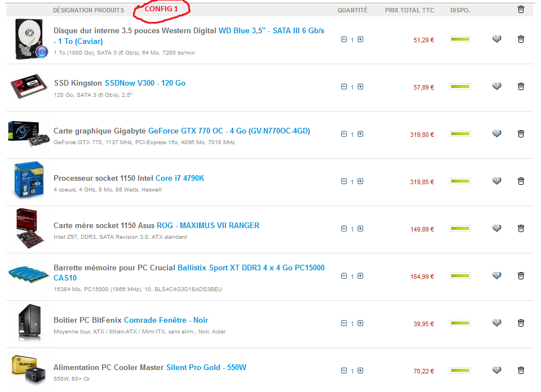
Task: Click the PRIX TOTAL TTC column header
Action: tap(410, 10)
